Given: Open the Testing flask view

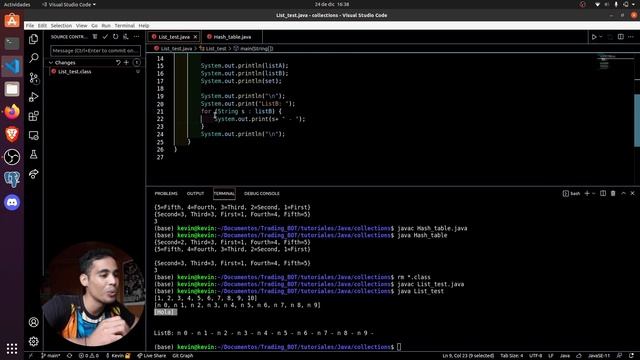Looking at the screenshot, I should pyautogui.click(x=33, y=154).
